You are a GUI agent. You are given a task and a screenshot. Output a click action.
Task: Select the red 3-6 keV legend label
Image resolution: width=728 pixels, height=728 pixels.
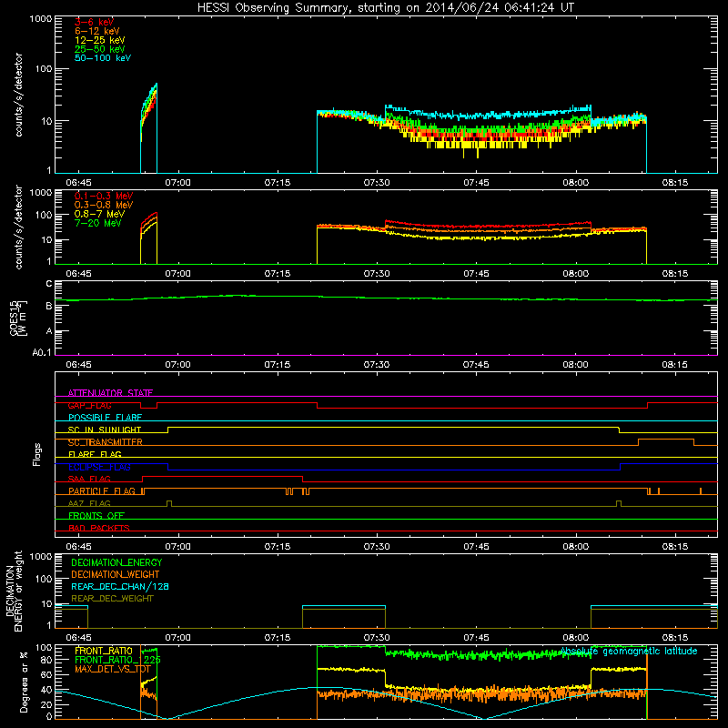(x=94, y=22)
